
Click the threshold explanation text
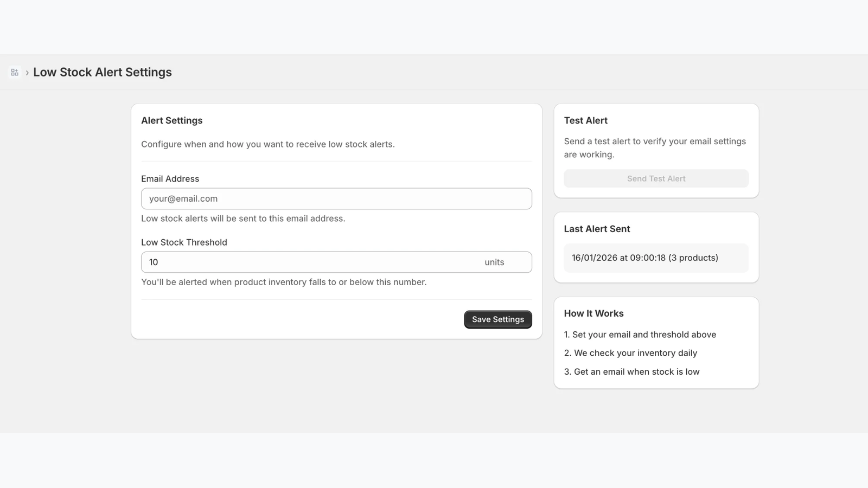coord(284,282)
